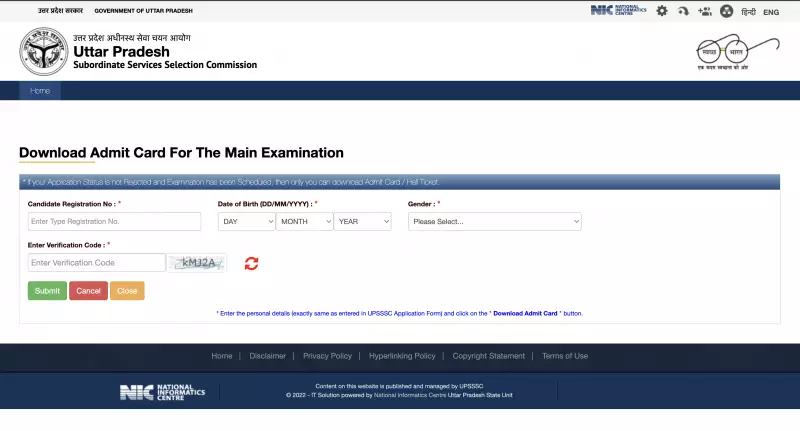
Task: Click the UPSSSC emblem logo
Action: click(43, 52)
